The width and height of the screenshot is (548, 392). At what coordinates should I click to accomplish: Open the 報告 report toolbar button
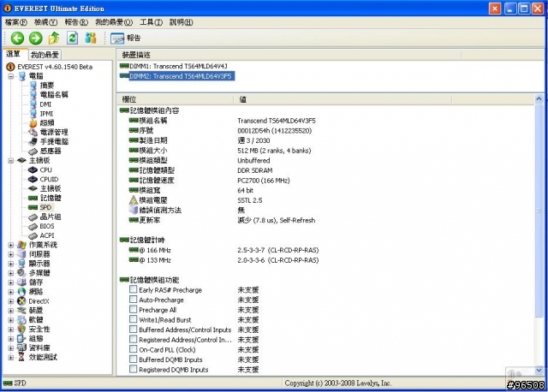click(x=126, y=38)
